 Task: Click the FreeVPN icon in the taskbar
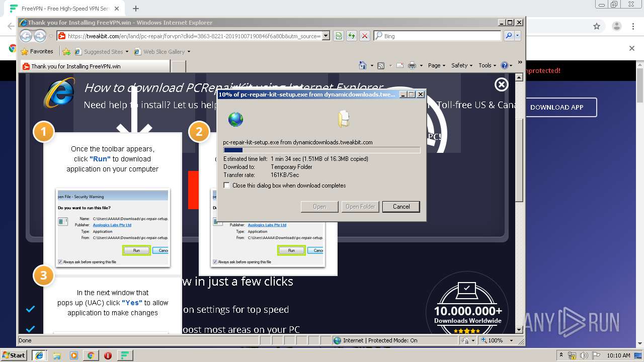[125, 355]
